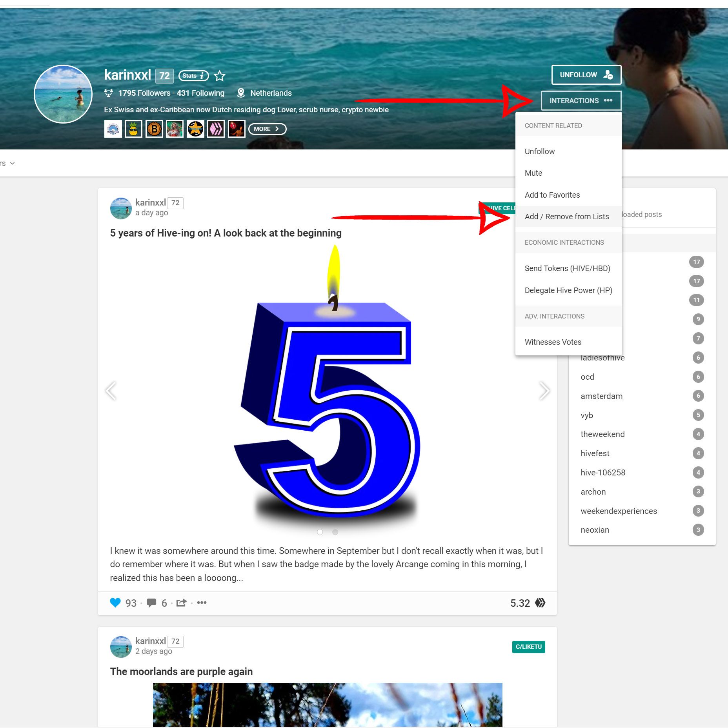Click the location pin icon near Netherlands
The image size is (728, 728).
coord(241,93)
